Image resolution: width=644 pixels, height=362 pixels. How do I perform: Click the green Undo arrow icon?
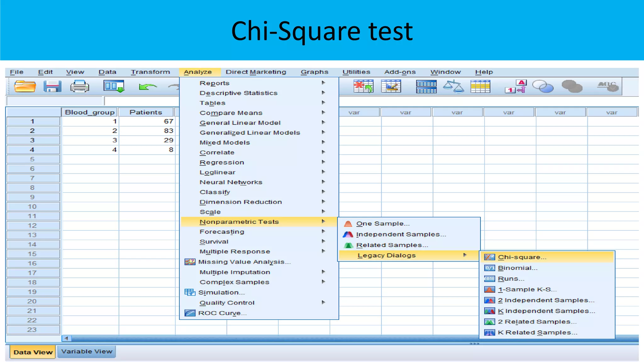click(x=148, y=86)
